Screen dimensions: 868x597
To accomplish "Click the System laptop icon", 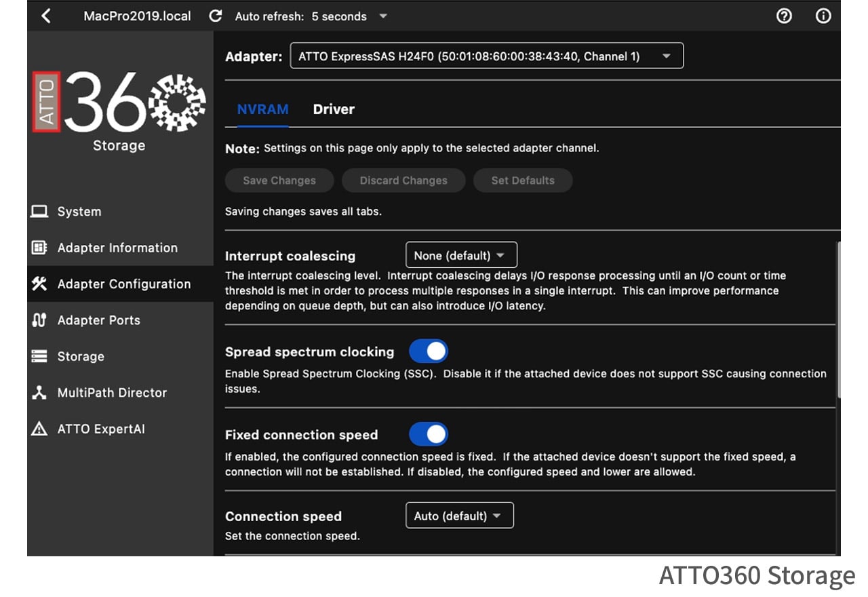I will click(39, 212).
